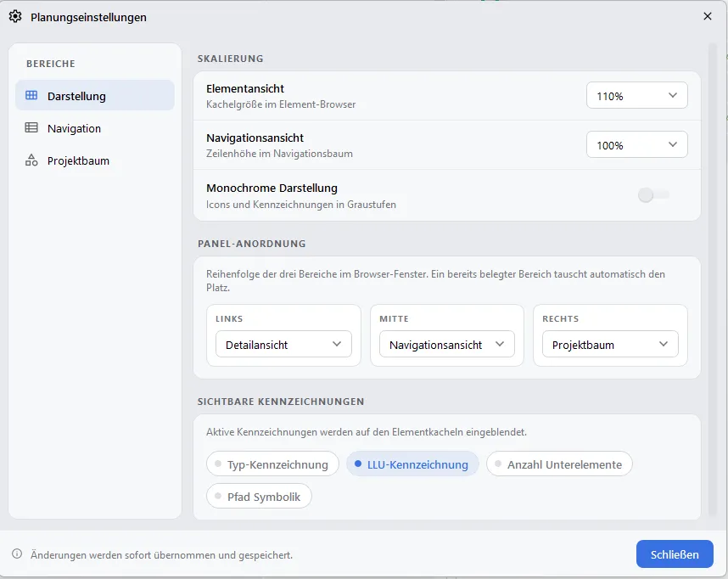The width and height of the screenshot is (728, 579).
Task: Click the vertical scrollbar of settings pane
Action: tap(711, 280)
